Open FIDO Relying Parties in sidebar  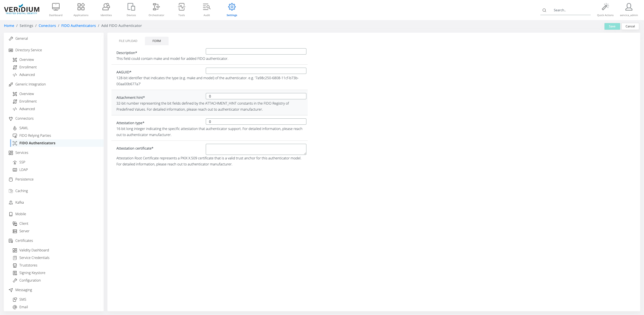pyautogui.click(x=35, y=136)
